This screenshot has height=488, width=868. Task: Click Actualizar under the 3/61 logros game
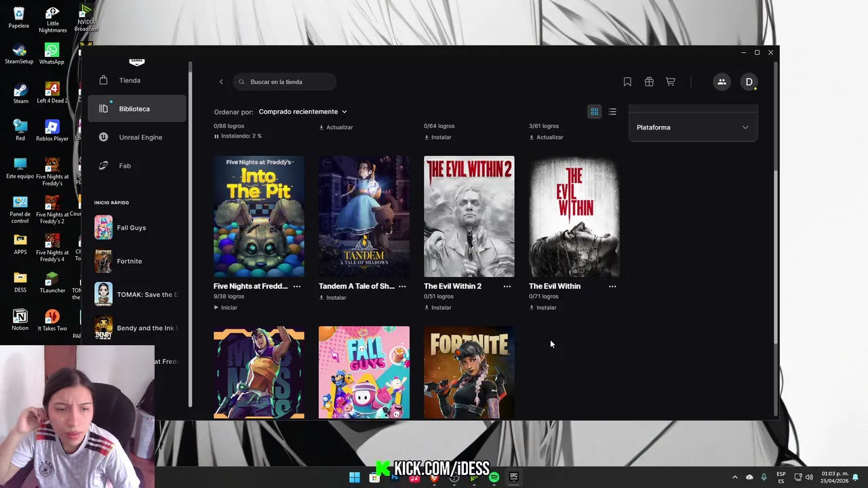(547, 137)
